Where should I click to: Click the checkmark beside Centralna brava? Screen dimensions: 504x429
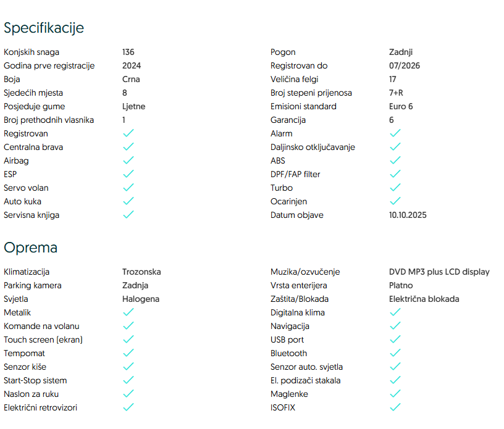pyautogui.click(x=128, y=147)
